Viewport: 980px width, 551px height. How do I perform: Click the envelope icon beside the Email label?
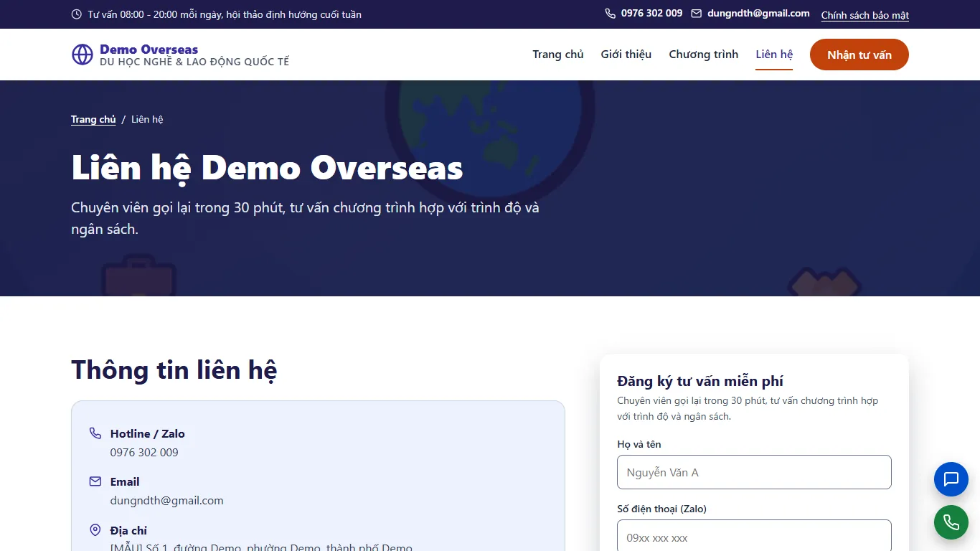pos(95,481)
